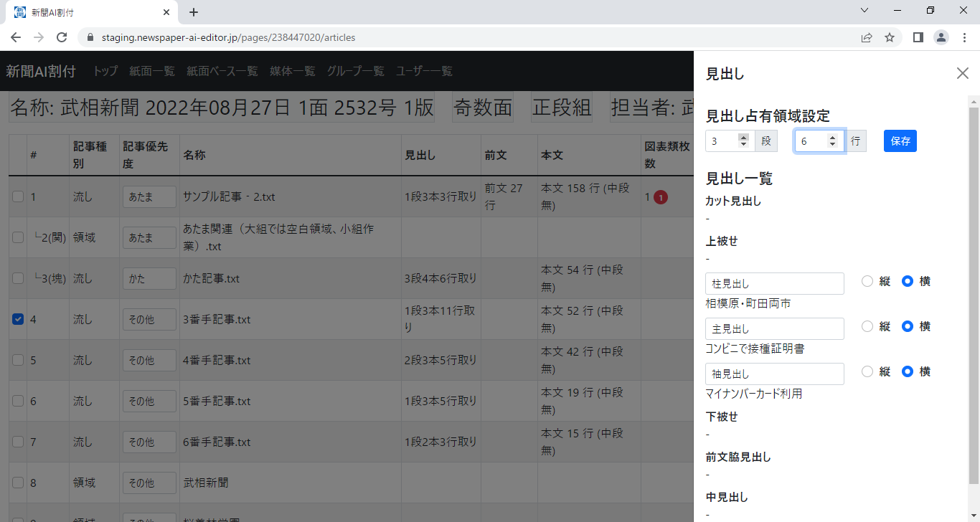Click the 1段3本11行取り headline cell

pyautogui.click(x=440, y=319)
